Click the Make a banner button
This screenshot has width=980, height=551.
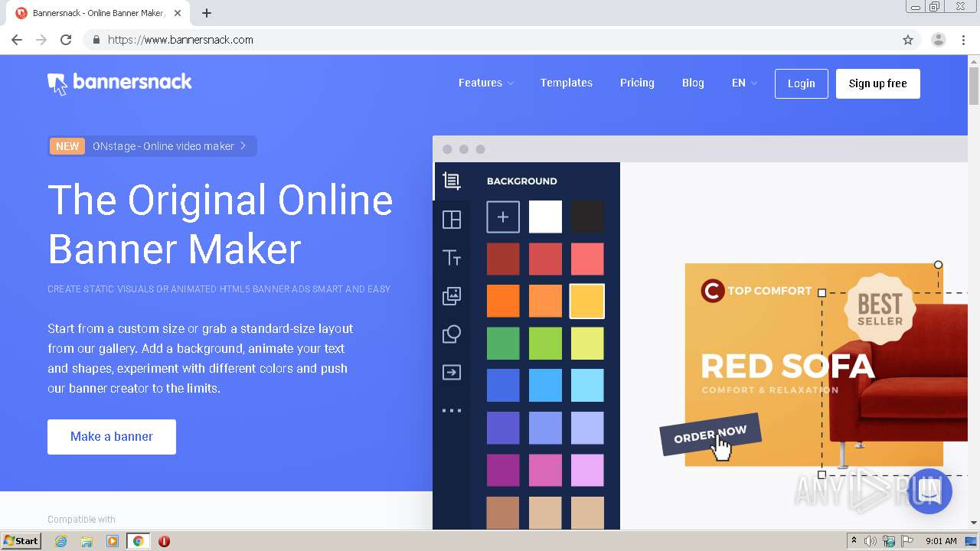tap(112, 436)
